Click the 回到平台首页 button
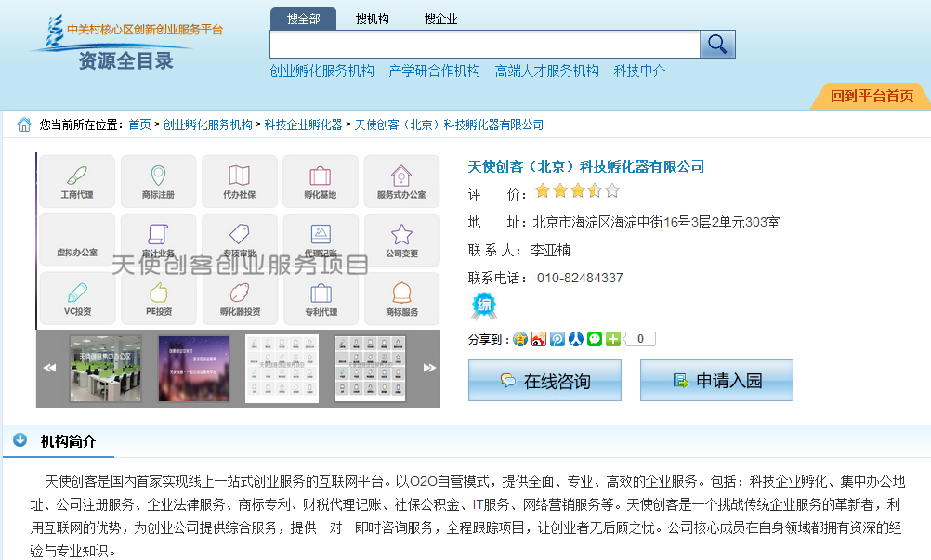This screenshot has width=931, height=560. [x=872, y=96]
